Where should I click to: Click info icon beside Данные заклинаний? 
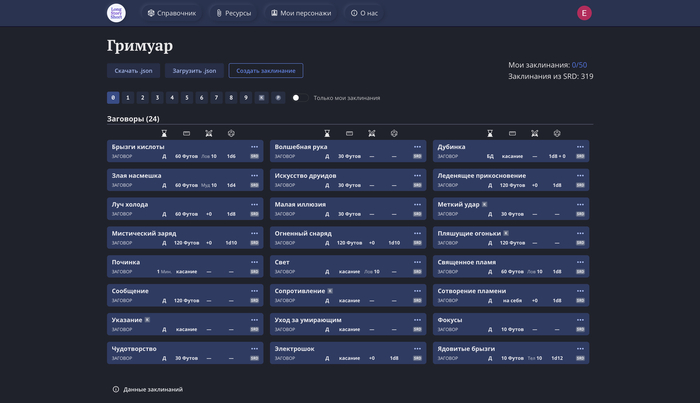116,389
